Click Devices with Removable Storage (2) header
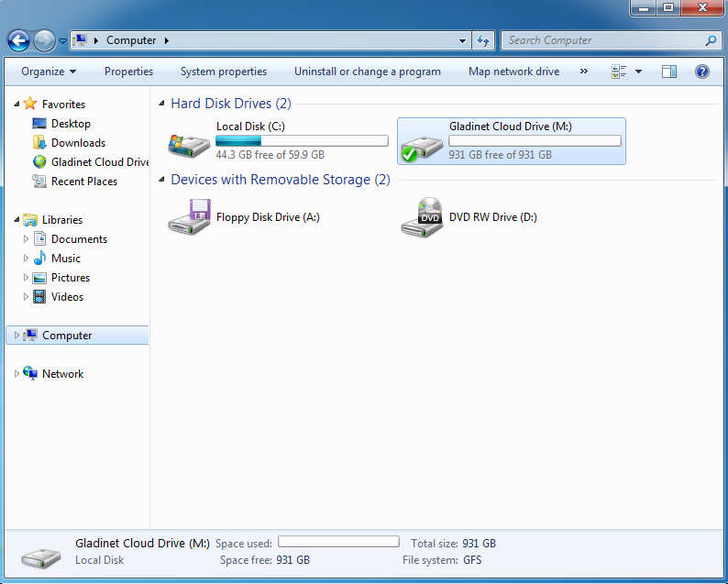 point(281,180)
